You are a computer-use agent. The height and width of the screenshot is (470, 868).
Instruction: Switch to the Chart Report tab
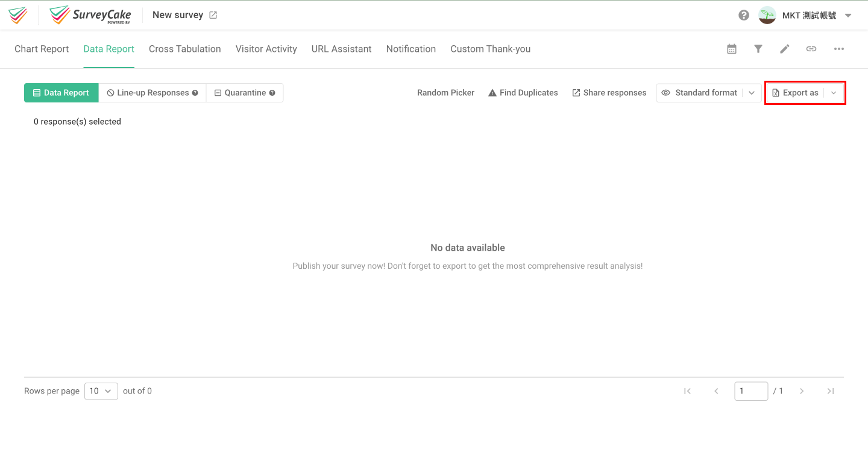(x=42, y=49)
